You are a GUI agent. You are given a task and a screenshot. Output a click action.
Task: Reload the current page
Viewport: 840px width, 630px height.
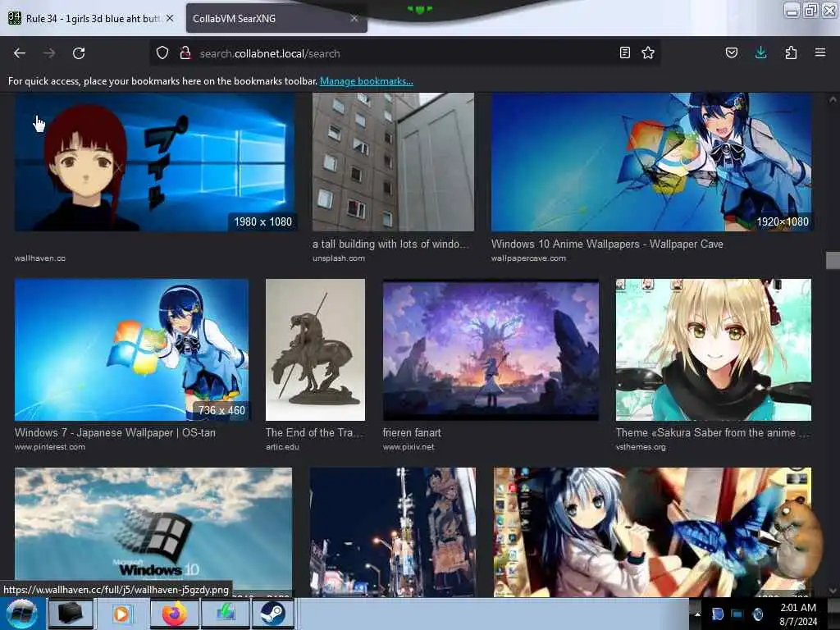tap(79, 53)
